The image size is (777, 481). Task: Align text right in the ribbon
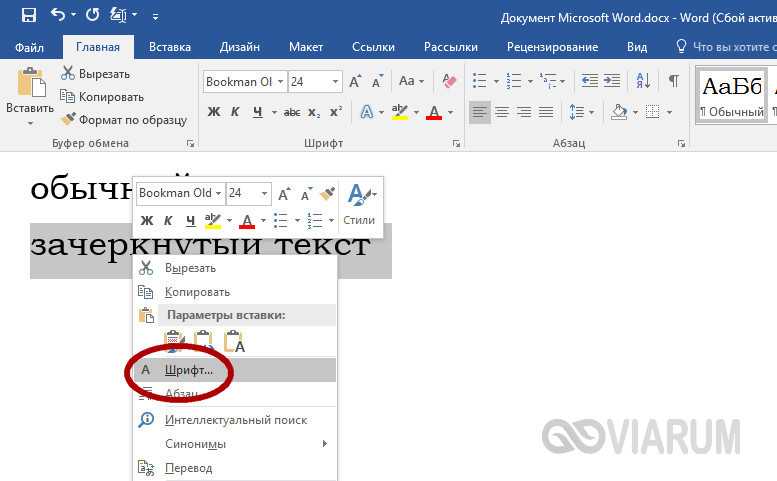pos(524,112)
